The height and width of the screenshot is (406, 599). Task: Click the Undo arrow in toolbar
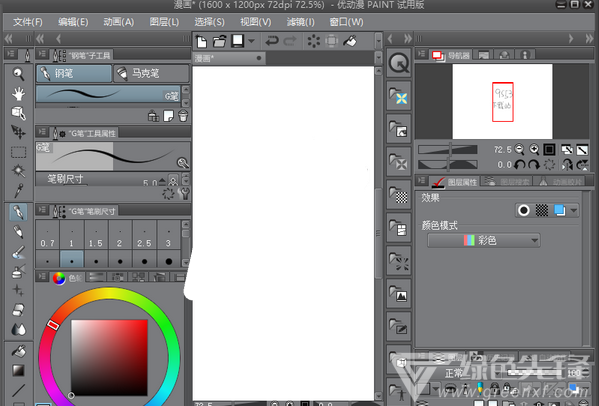pos(272,40)
